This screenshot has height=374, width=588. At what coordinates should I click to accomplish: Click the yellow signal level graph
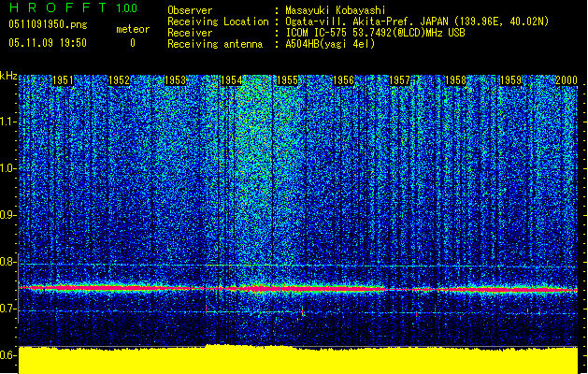coord(298,359)
